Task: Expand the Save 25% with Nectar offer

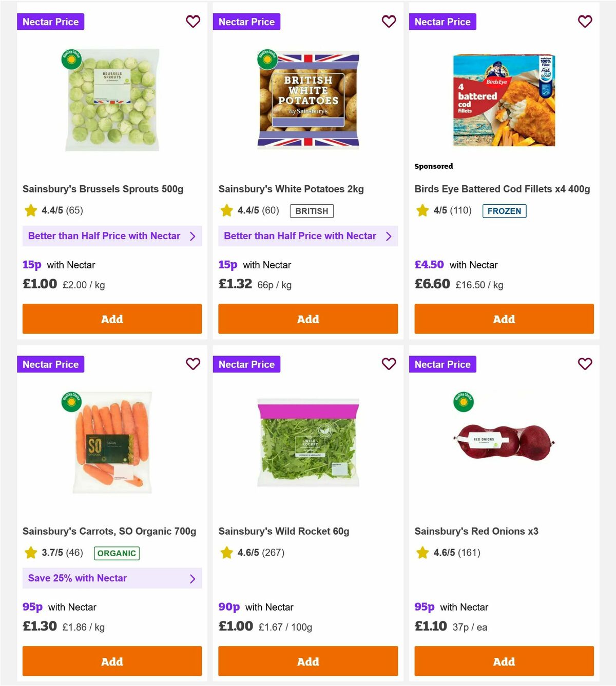Action: click(x=194, y=578)
